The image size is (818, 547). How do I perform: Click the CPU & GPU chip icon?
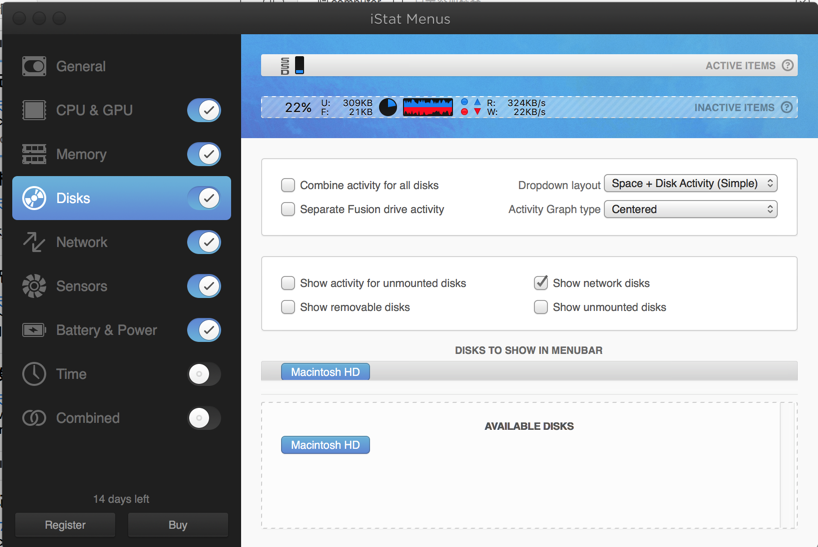pos(34,110)
